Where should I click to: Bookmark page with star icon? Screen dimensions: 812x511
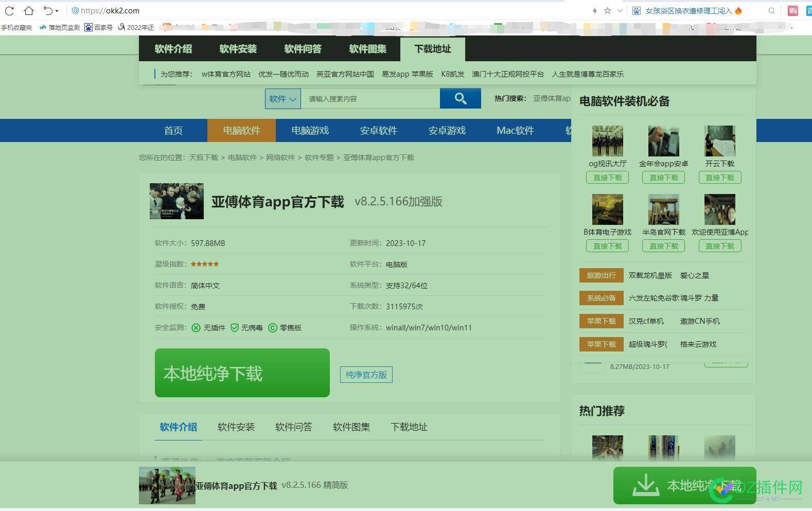(x=607, y=10)
